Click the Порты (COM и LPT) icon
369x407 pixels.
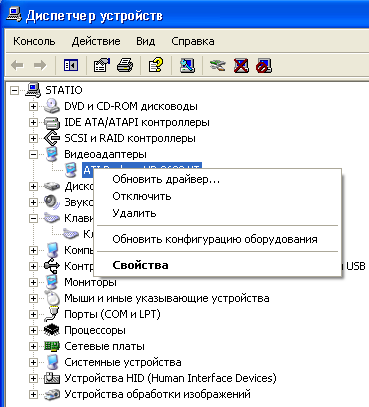click(52, 314)
